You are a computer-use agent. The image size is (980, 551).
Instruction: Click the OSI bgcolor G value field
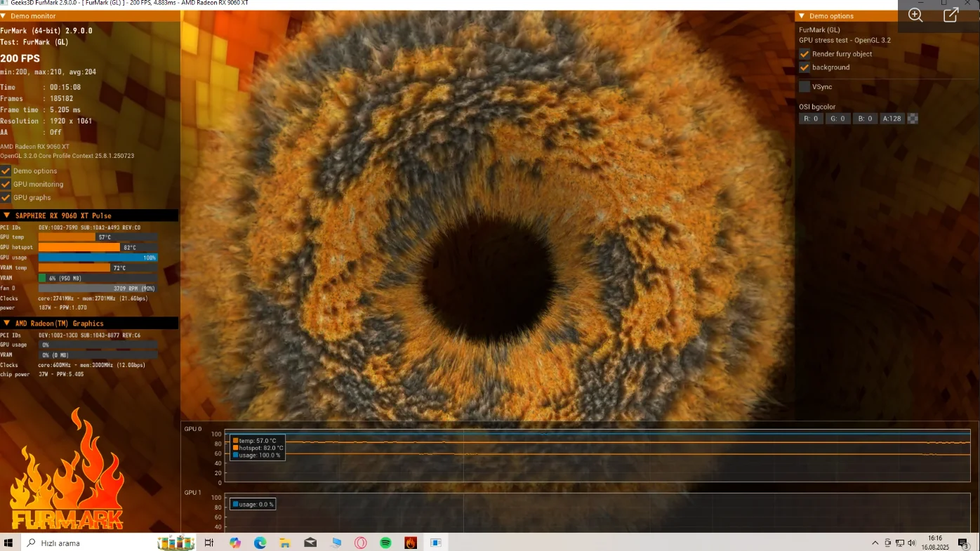coord(837,119)
